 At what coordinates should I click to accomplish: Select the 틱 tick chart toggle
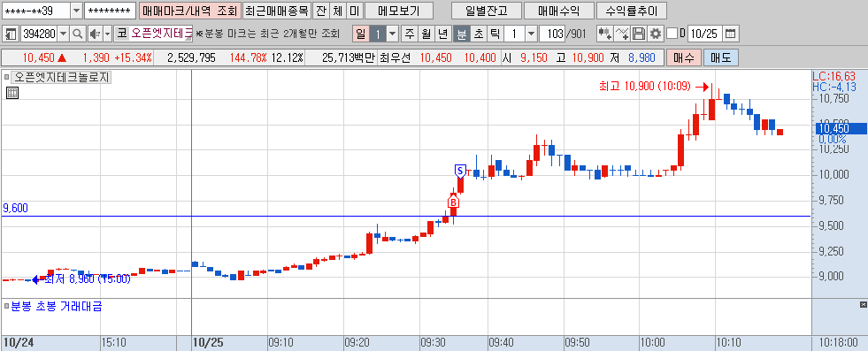click(x=495, y=34)
